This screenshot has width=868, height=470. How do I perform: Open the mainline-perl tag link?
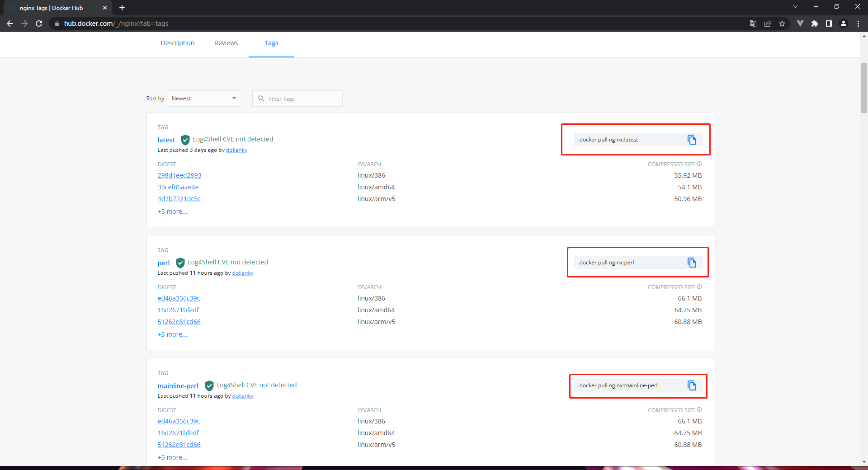click(x=178, y=386)
